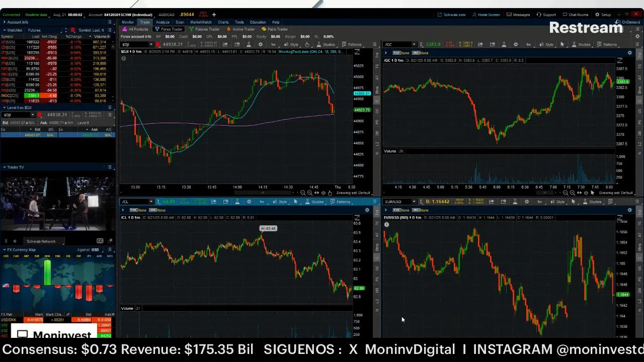Screen dimensions: 644x362
Task: Open Patterns on the $DJI chart
Action: 351,44
